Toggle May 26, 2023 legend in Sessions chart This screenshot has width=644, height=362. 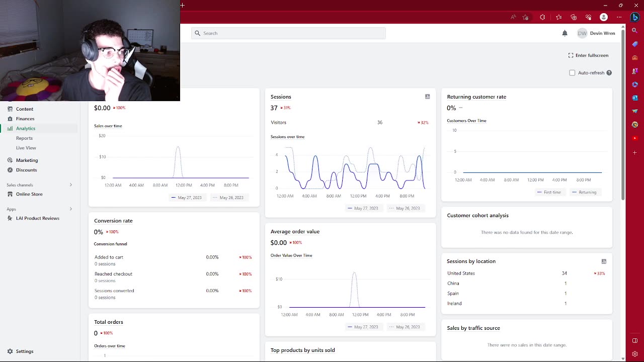coord(405,208)
